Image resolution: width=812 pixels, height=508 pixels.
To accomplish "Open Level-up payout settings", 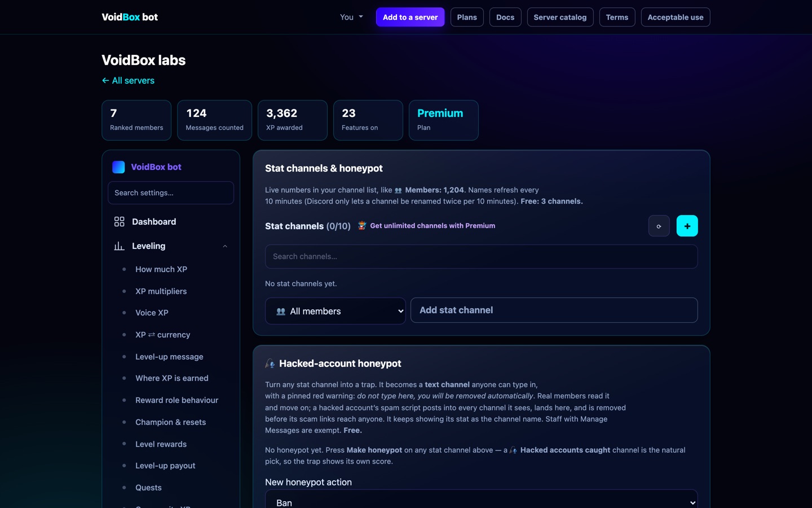I will tap(165, 466).
